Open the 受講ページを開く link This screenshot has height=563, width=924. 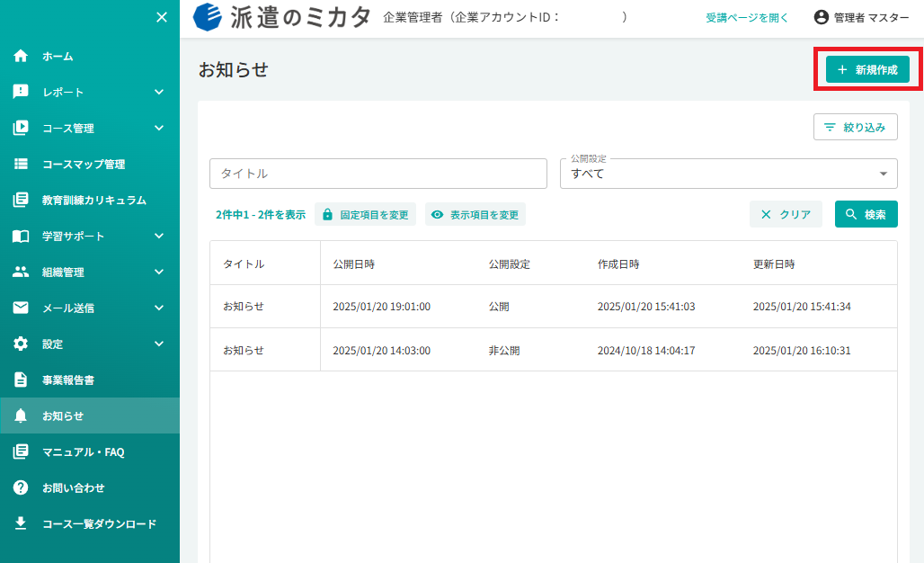(747, 18)
